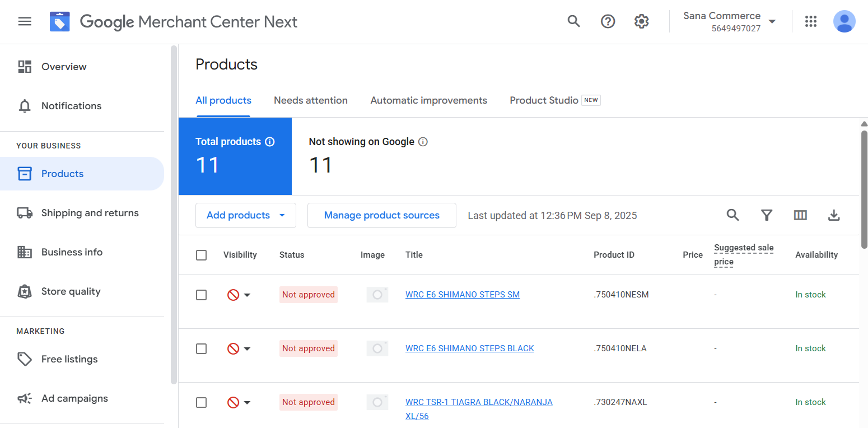The height and width of the screenshot is (428, 868).
Task: Click the Store quality badge icon
Action: [x=25, y=291]
